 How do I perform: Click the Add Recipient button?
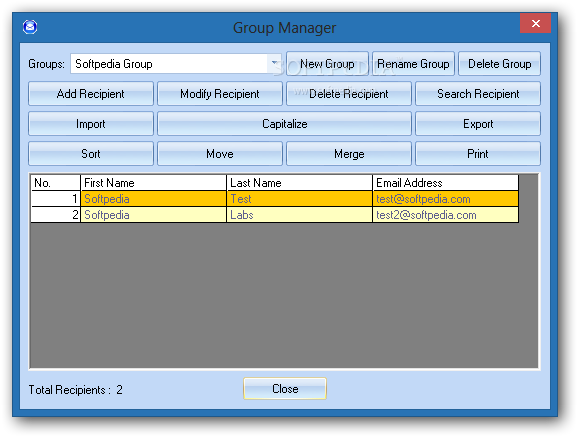(91, 94)
